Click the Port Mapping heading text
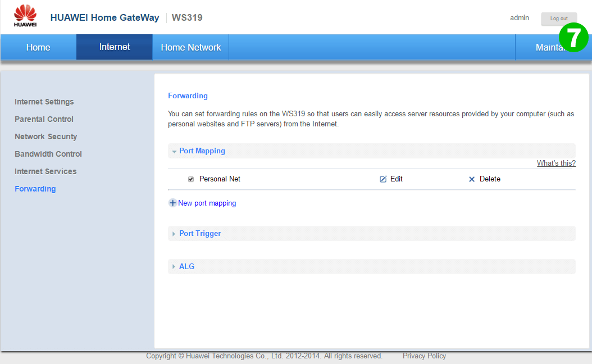This screenshot has height=364, width=592. point(202,151)
